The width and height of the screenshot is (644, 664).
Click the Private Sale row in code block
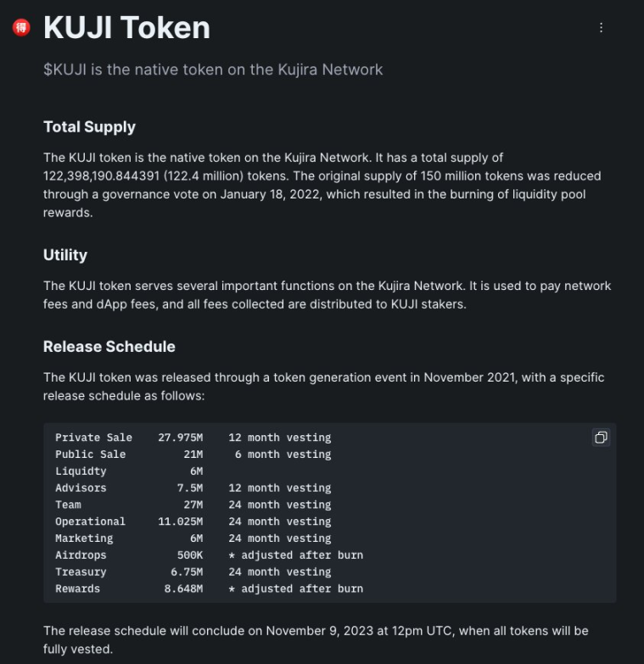[x=193, y=438]
